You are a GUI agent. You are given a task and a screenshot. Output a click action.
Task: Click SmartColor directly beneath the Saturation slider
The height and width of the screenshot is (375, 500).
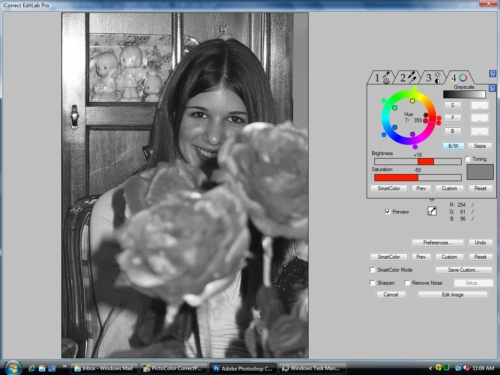pos(389,189)
